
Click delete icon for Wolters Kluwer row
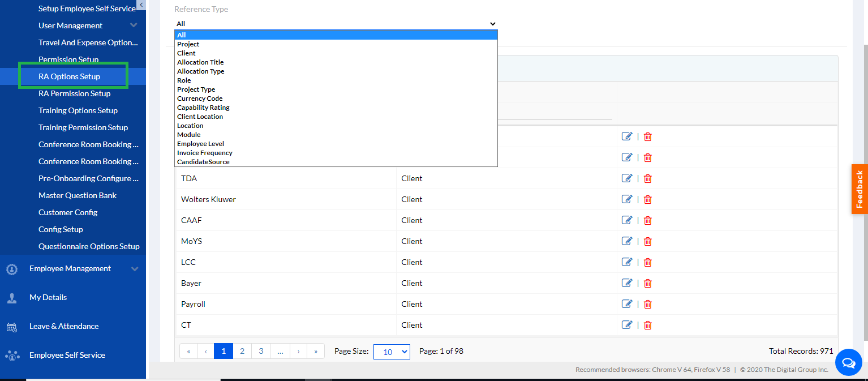point(648,199)
